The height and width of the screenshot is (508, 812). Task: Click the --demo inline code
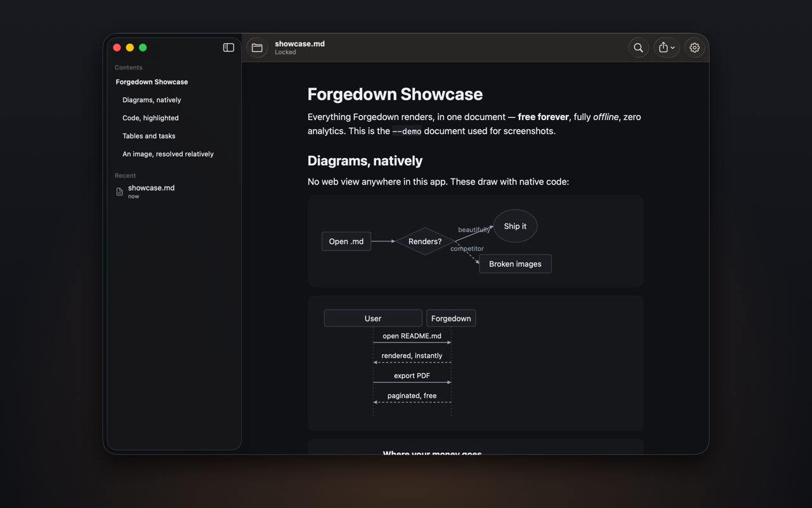click(x=407, y=131)
